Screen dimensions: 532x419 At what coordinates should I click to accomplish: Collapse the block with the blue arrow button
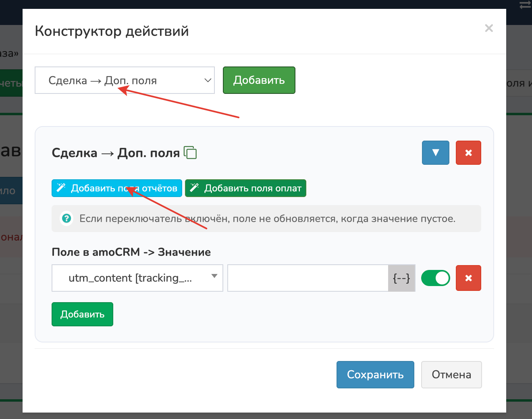(435, 153)
